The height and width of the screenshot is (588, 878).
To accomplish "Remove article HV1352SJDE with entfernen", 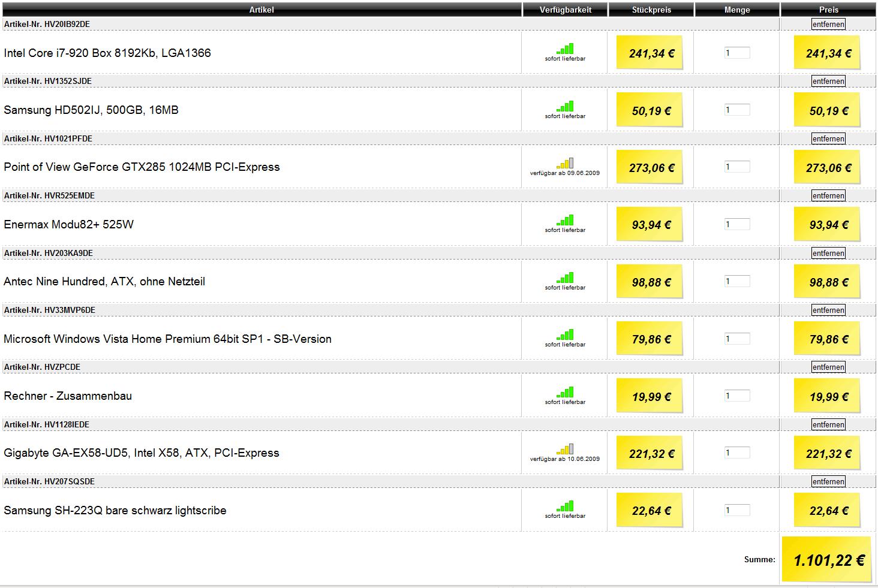I will 828,81.
